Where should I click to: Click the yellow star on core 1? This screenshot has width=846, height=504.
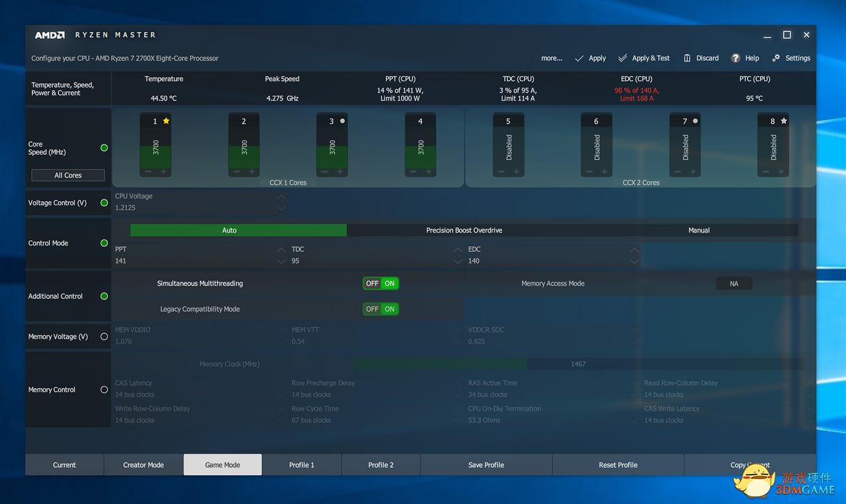tap(166, 121)
